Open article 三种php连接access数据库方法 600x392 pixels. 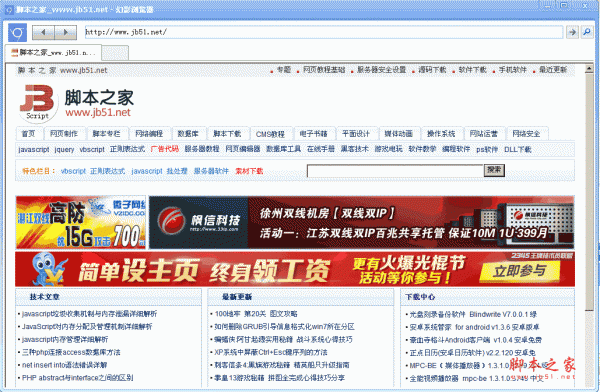(71, 352)
